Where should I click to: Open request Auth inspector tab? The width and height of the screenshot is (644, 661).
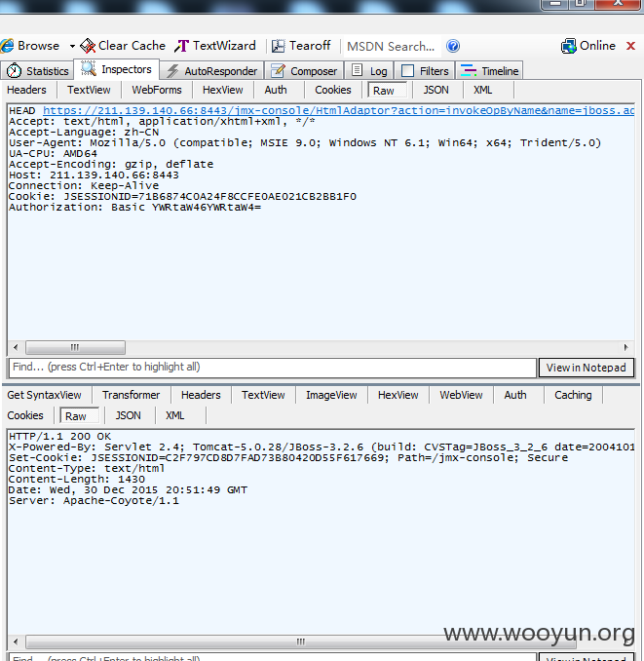(276, 90)
